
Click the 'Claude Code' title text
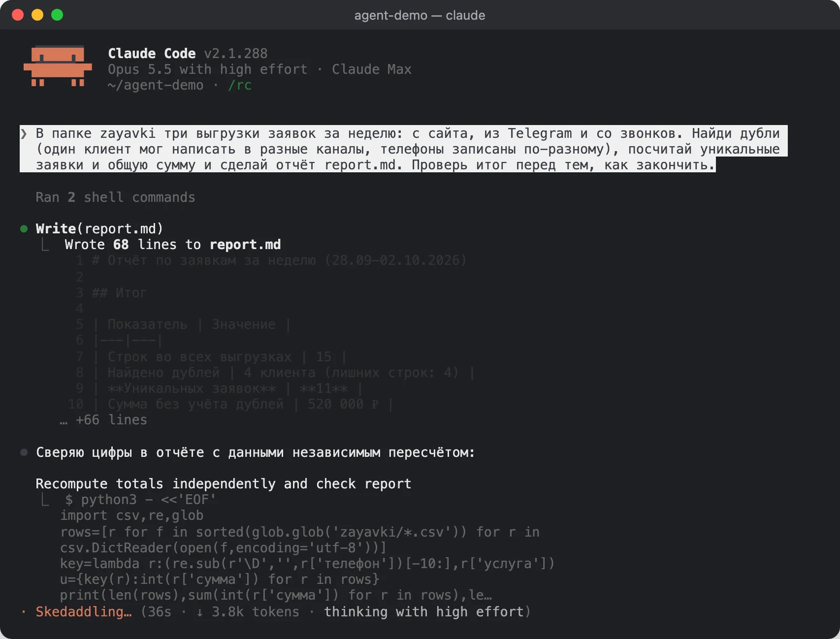click(x=152, y=54)
